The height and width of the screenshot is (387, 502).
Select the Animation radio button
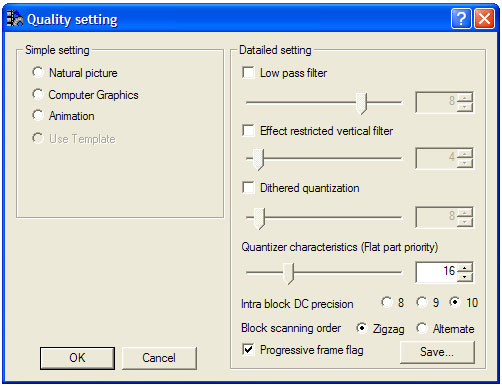click(x=38, y=115)
